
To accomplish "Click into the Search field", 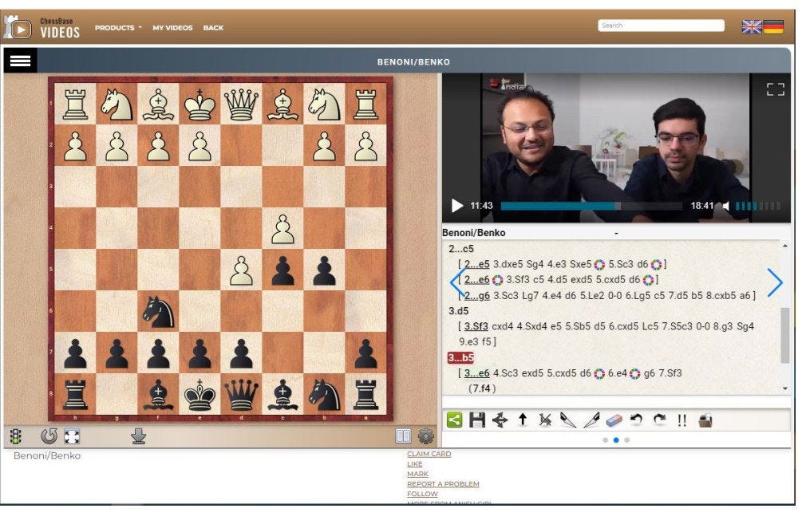I will pos(661,26).
